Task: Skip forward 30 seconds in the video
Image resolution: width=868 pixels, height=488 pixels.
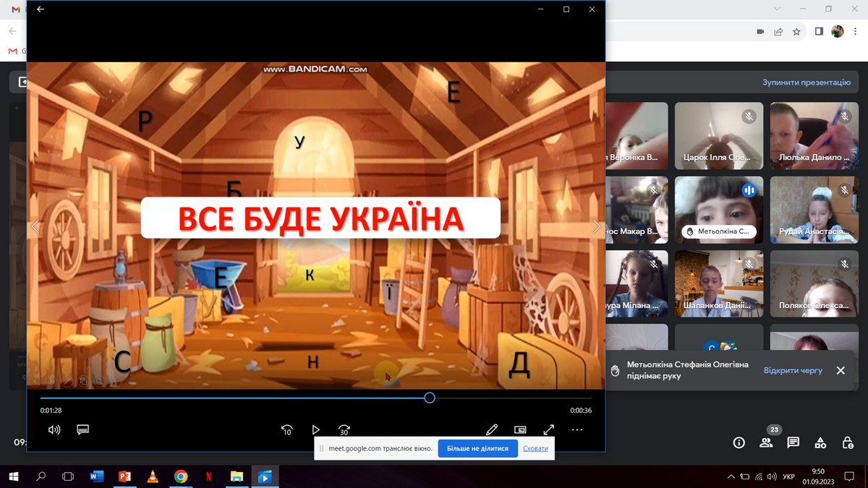Action: (344, 429)
